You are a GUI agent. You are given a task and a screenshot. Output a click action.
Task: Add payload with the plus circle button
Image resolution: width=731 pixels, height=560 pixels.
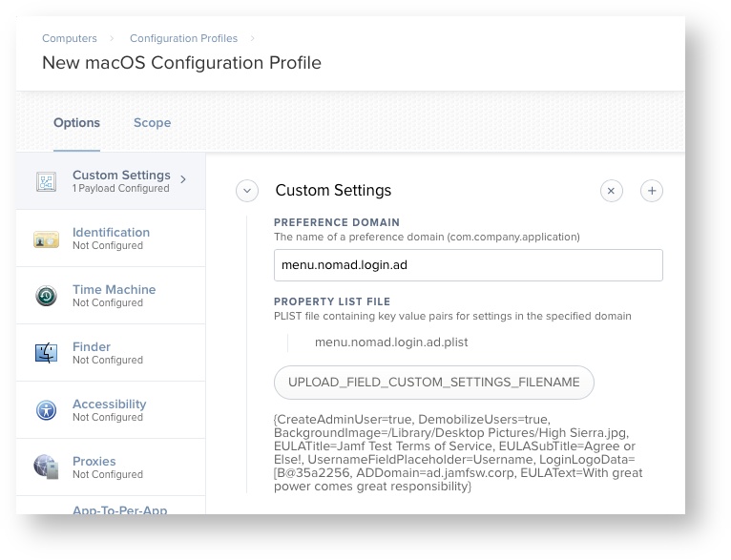point(652,191)
